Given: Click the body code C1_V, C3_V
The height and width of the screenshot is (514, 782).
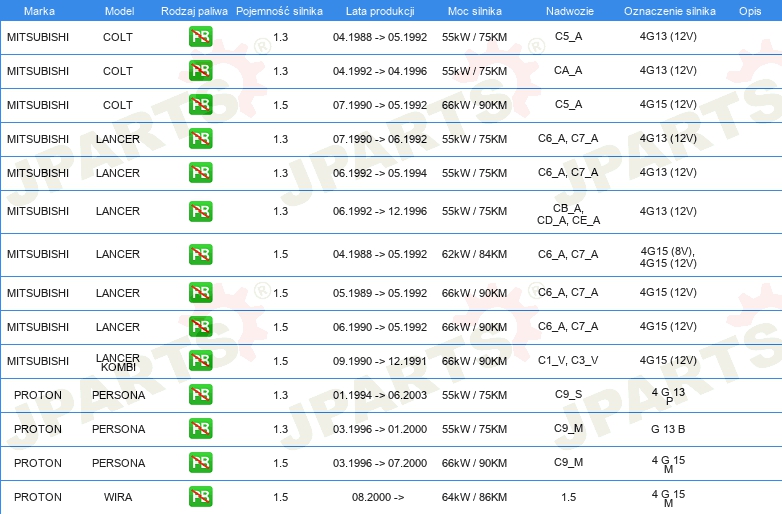Looking at the screenshot, I should (568, 360).
